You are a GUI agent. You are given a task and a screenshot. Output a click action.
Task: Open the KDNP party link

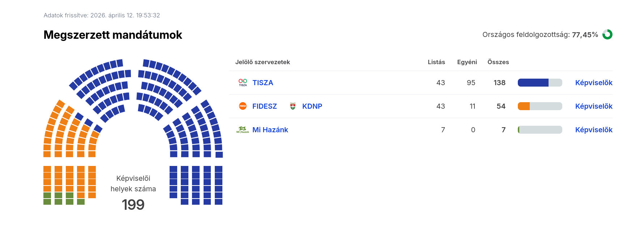pyautogui.click(x=312, y=106)
